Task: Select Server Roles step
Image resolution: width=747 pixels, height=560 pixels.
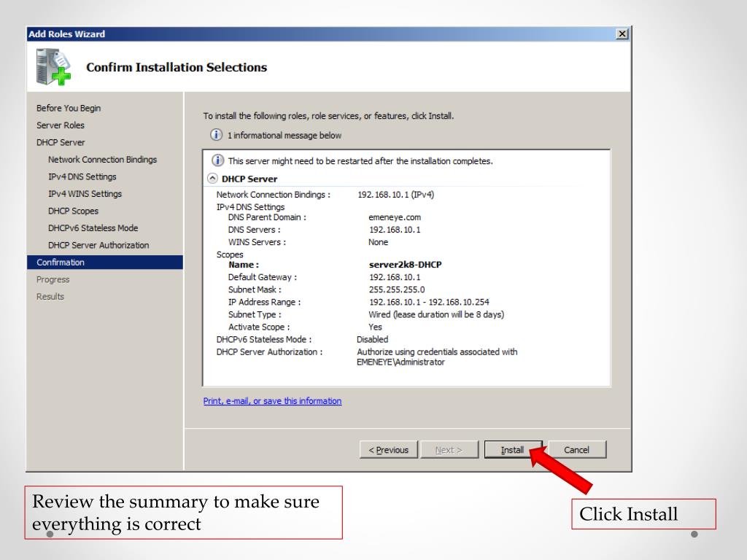Action: click(x=61, y=125)
